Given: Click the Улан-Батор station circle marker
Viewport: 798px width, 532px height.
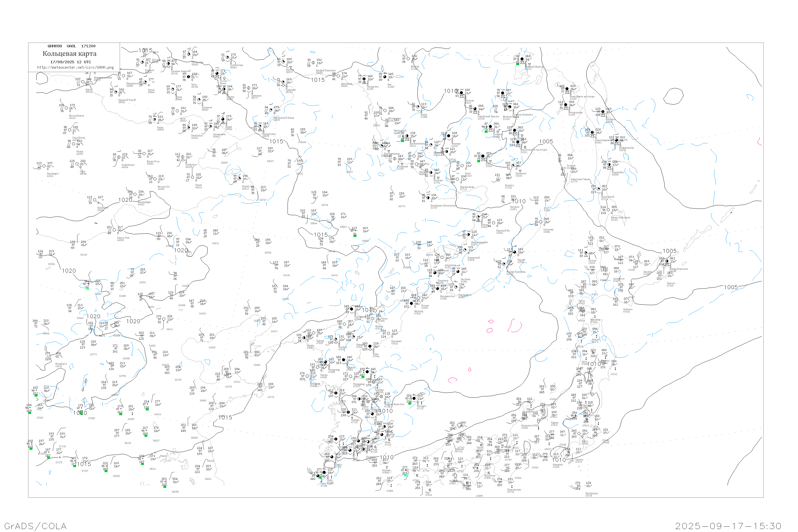Looking at the screenshot, I should (69, 130).
